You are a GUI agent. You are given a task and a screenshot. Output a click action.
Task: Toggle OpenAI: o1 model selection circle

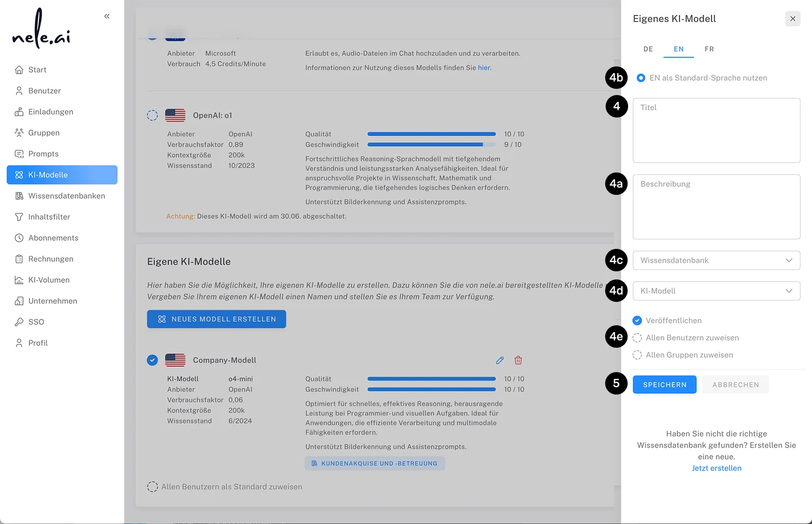[152, 115]
